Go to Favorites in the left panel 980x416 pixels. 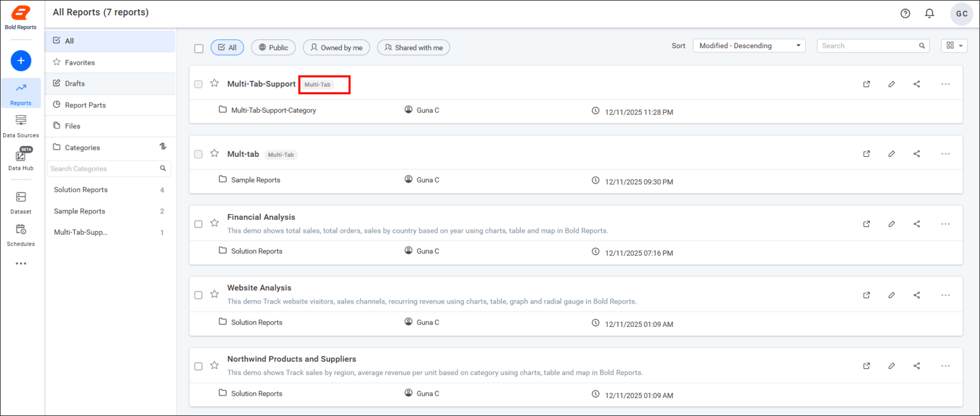point(80,62)
